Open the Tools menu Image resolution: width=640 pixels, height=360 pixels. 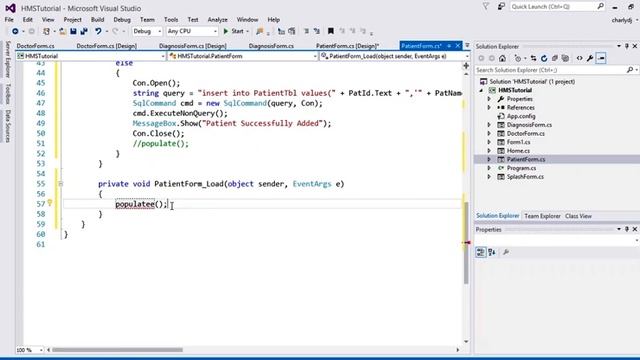[171, 20]
